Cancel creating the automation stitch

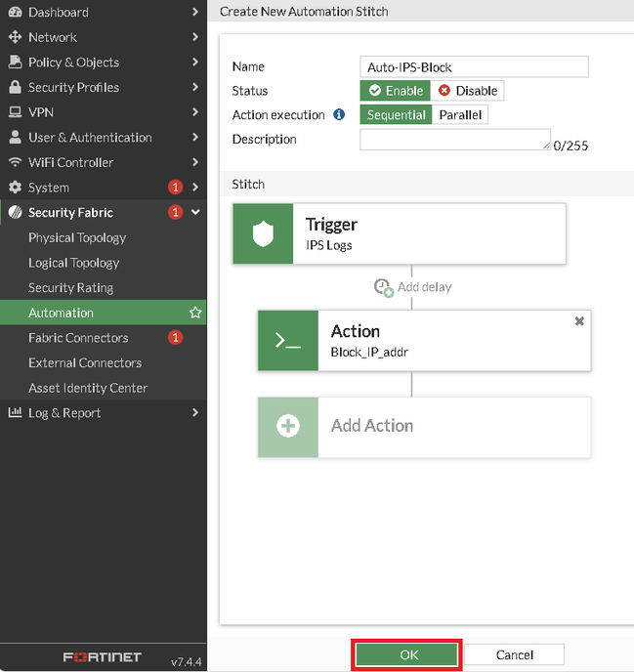click(515, 654)
